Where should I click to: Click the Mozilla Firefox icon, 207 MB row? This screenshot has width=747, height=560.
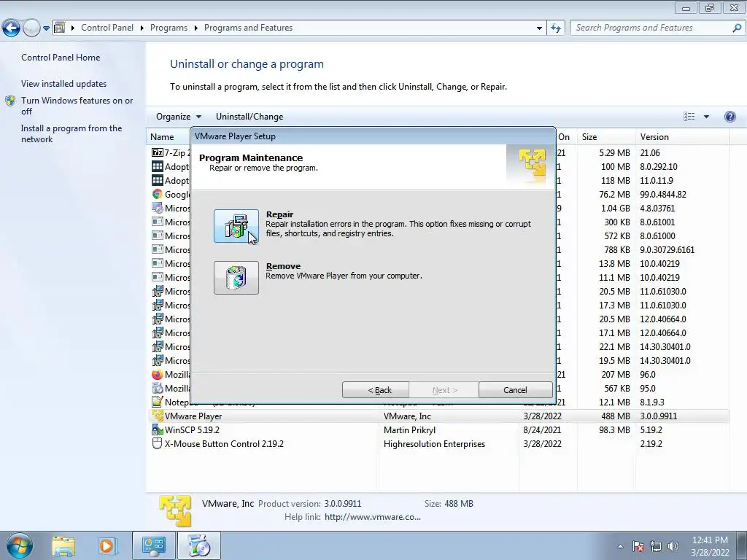(158, 374)
